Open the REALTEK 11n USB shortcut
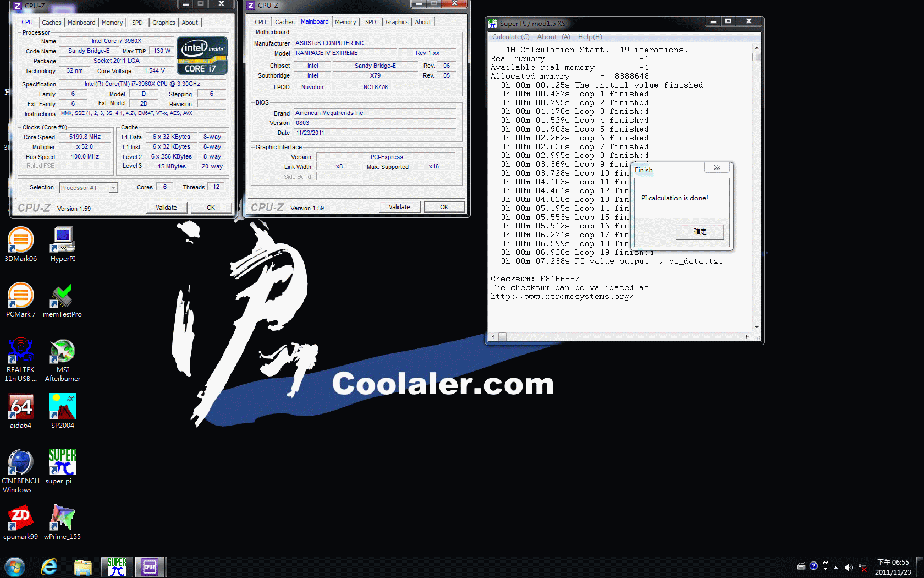 [x=20, y=359]
